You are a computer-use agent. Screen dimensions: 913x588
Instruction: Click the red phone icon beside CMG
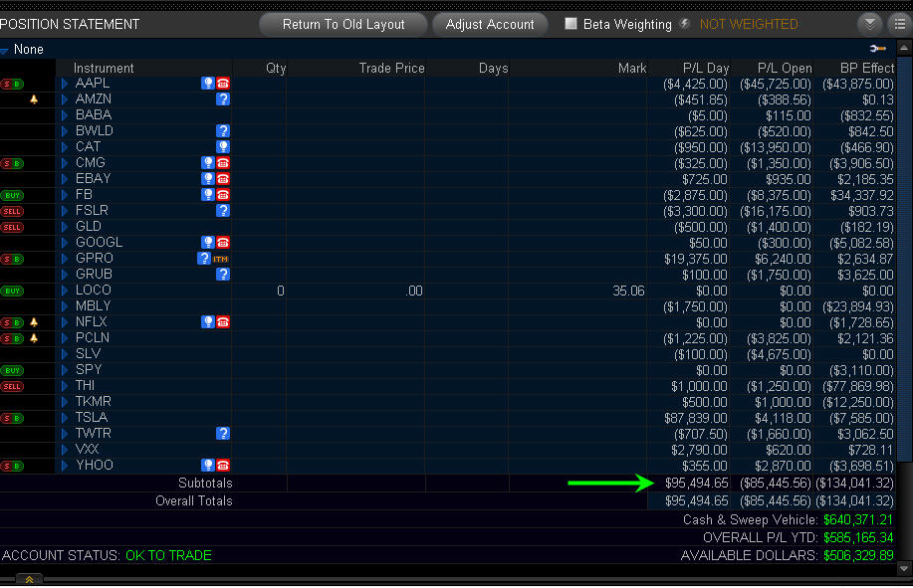(x=223, y=163)
